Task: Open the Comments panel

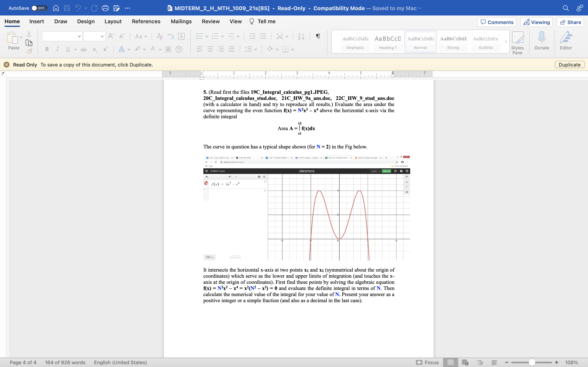Action: 496,22
